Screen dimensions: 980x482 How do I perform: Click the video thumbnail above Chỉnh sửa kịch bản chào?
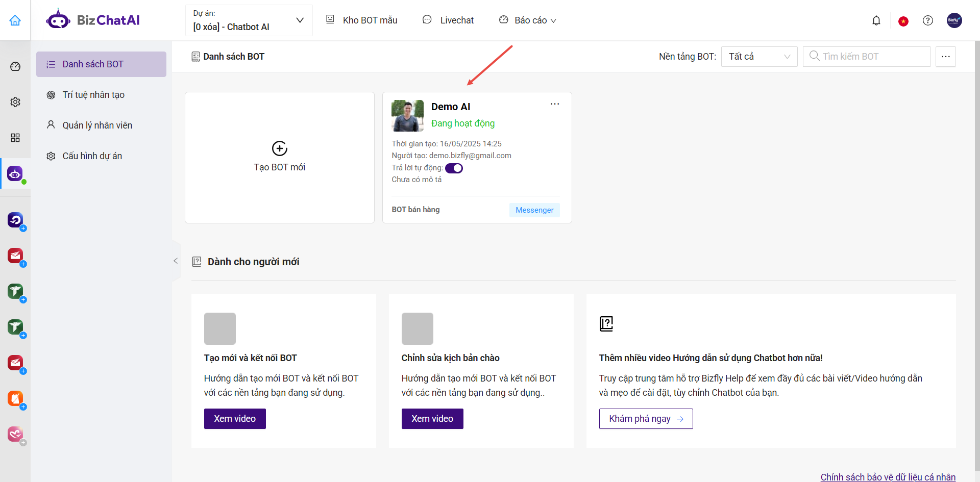coord(418,328)
